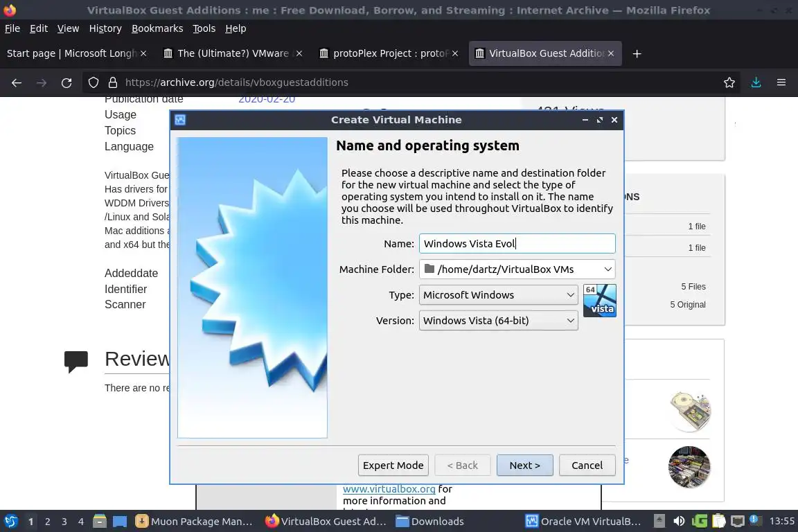Click the removable media eject tray icon
798x532 pixels.
pos(659,521)
